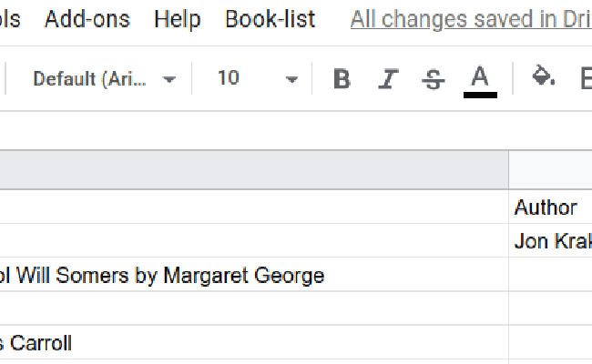Select the Author header cell

[550, 207]
